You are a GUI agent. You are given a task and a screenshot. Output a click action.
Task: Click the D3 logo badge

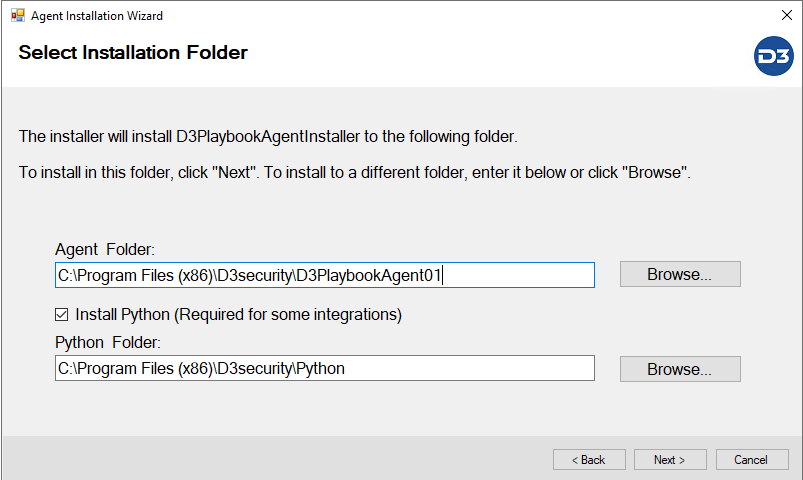pos(773,56)
